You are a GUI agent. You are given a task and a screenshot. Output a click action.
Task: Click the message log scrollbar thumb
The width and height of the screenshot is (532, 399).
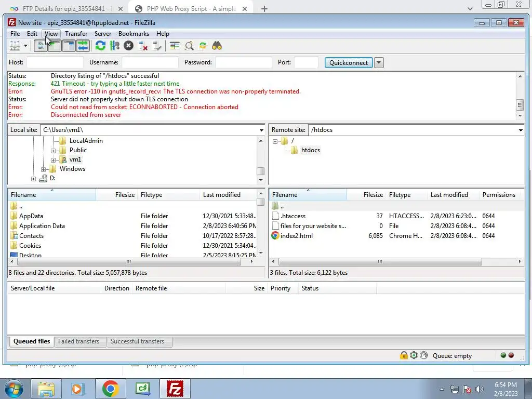(520, 105)
